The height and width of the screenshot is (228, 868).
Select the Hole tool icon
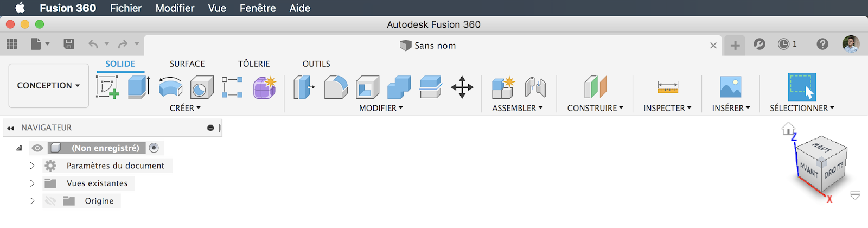(x=202, y=87)
